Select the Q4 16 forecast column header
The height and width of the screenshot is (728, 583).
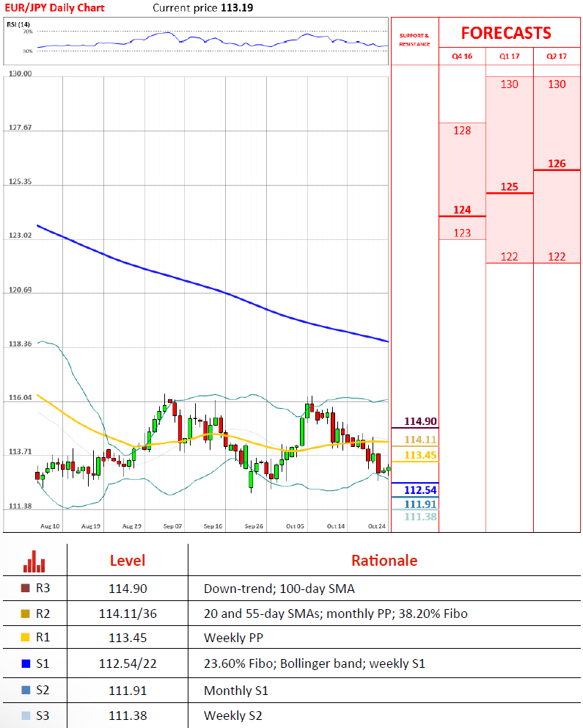(462, 57)
